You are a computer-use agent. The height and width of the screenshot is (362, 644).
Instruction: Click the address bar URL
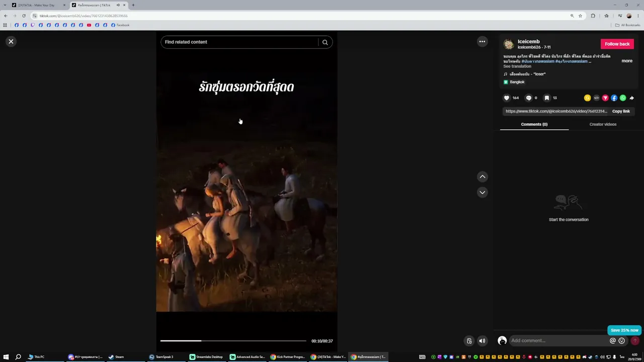click(84, 16)
